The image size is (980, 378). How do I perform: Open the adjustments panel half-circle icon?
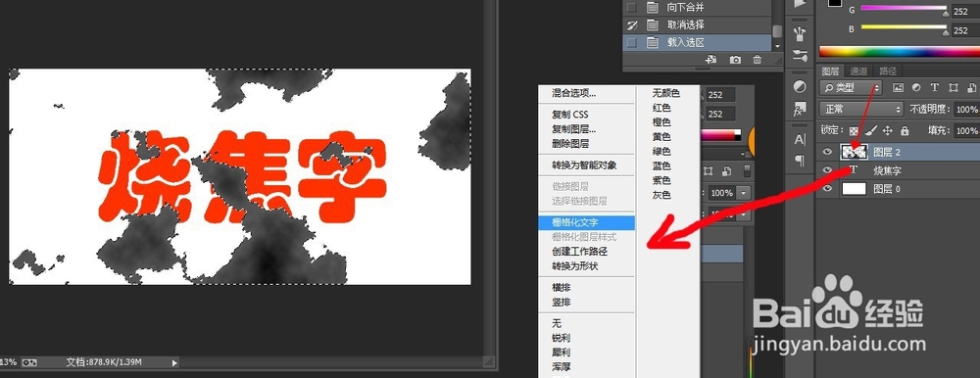click(x=799, y=86)
